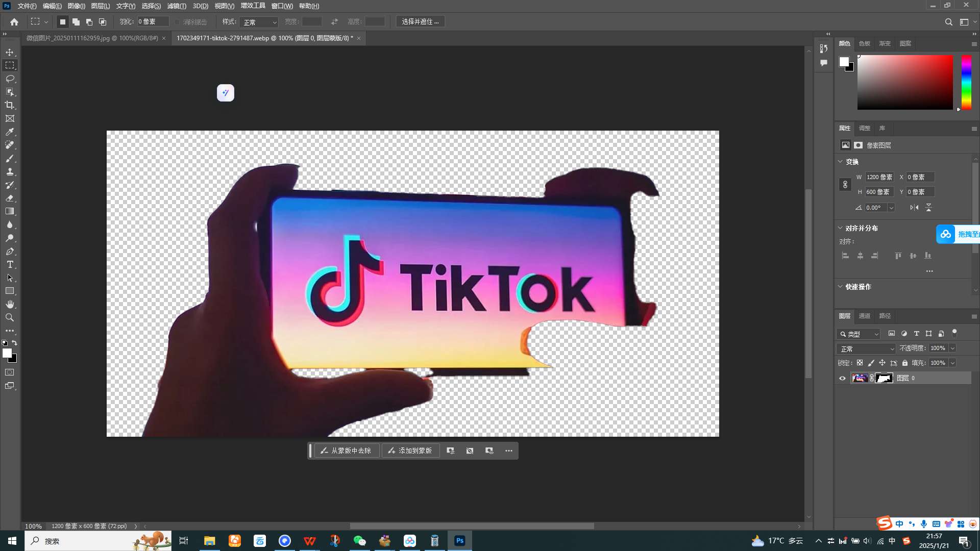Image resolution: width=980 pixels, height=551 pixels.
Task: Select the Path Selection tool
Action: tap(10, 278)
